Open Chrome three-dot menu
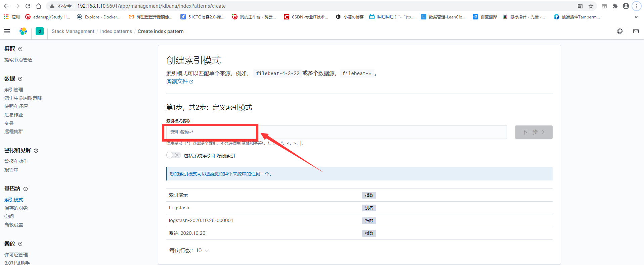This screenshot has height=265, width=644. [637, 6]
